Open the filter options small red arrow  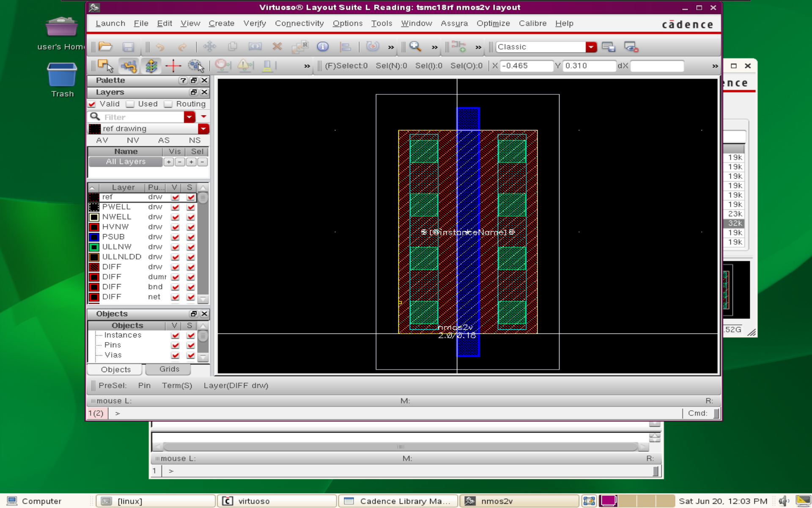203,116
